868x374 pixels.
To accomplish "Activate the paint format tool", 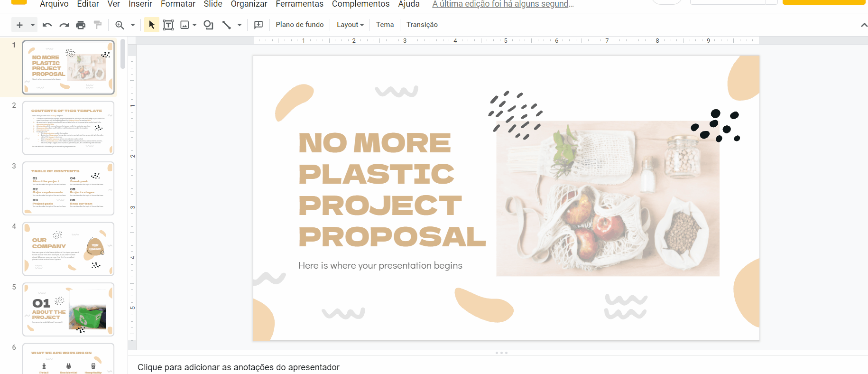I will tap(98, 25).
